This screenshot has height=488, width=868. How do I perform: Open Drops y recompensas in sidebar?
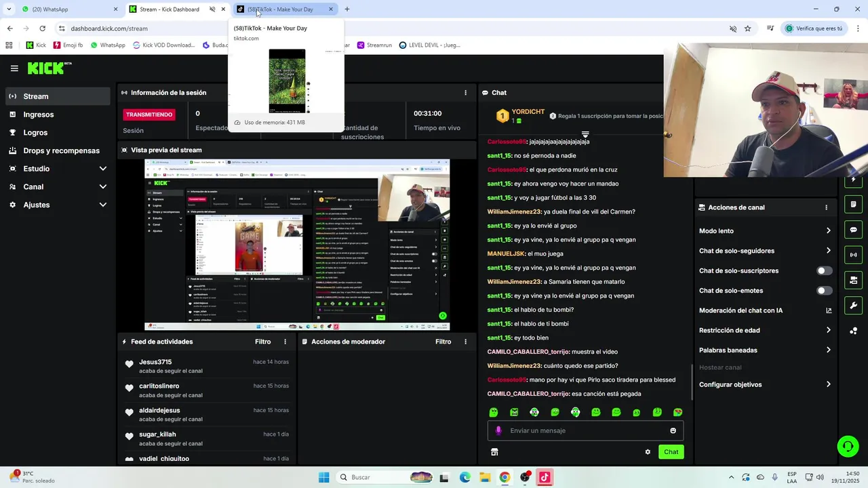click(58, 150)
